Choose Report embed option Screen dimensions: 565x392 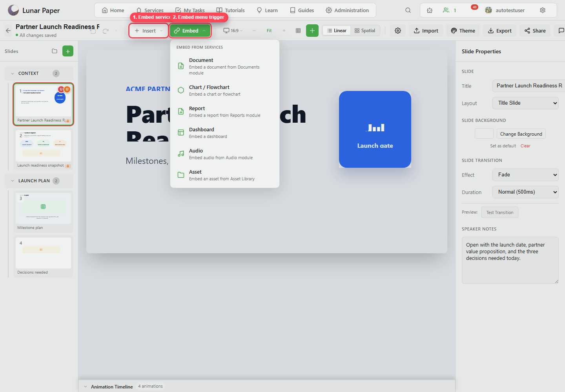tap(225, 112)
